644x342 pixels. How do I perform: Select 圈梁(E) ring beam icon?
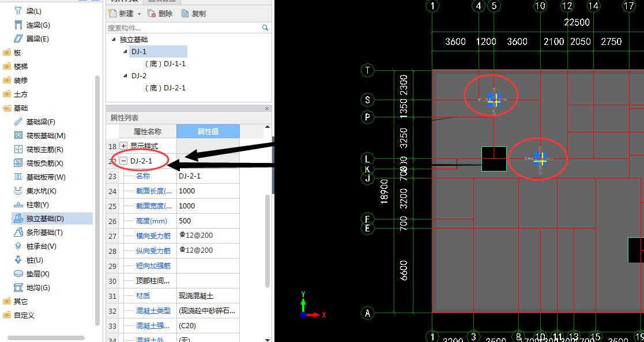(x=18, y=39)
